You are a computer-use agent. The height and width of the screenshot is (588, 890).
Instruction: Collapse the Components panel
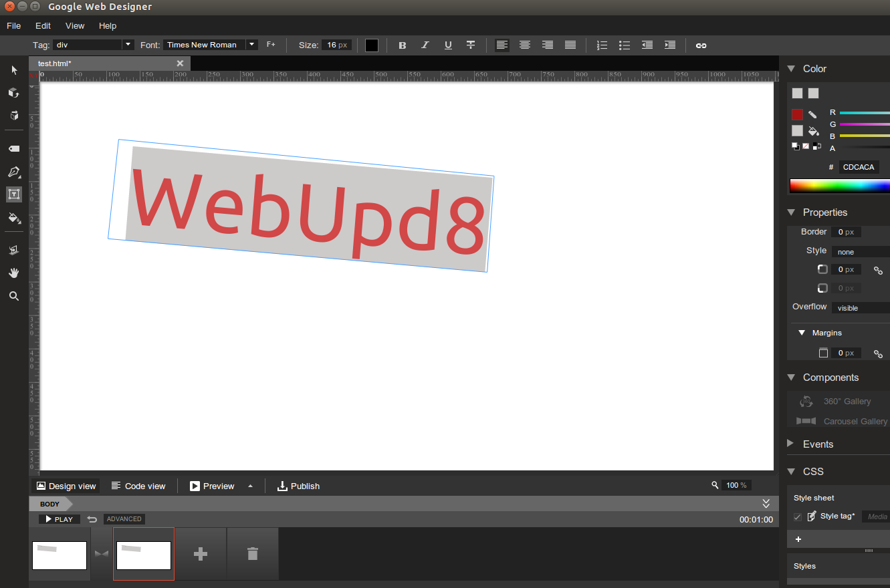[791, 377]
